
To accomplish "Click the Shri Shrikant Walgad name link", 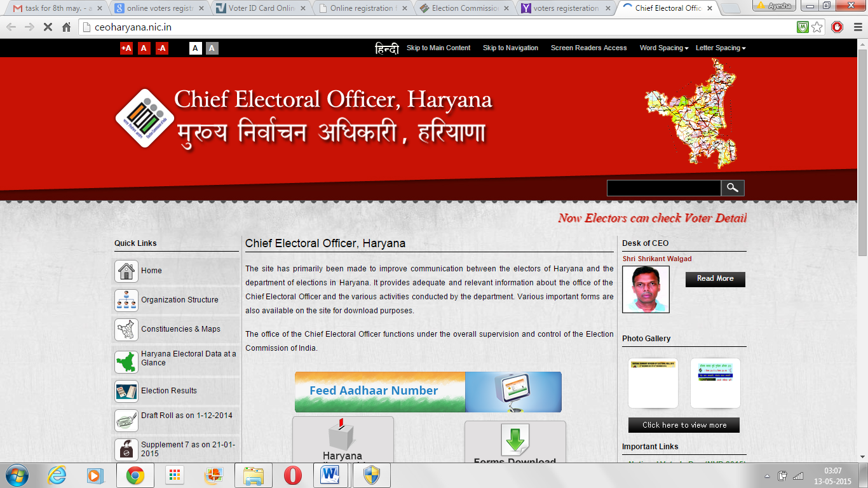I will point(657,259).
